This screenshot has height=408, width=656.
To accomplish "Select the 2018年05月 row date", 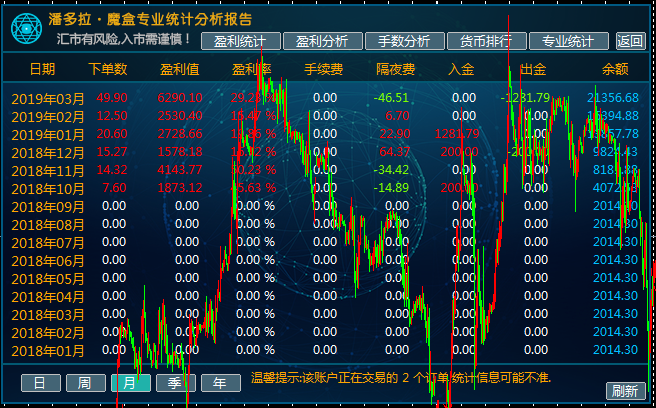I will pyautogui.click(x=48, y=279).
